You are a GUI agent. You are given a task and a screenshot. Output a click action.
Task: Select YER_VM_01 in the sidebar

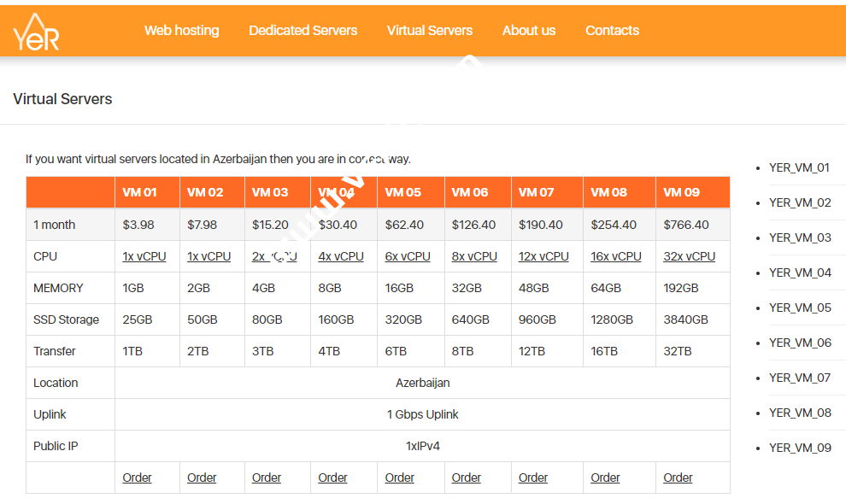point(800,167)
